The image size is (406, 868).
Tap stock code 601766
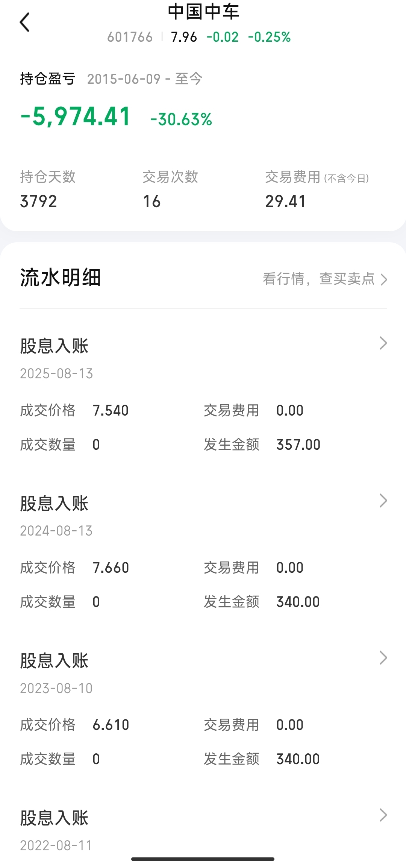[x=130, y=37]
